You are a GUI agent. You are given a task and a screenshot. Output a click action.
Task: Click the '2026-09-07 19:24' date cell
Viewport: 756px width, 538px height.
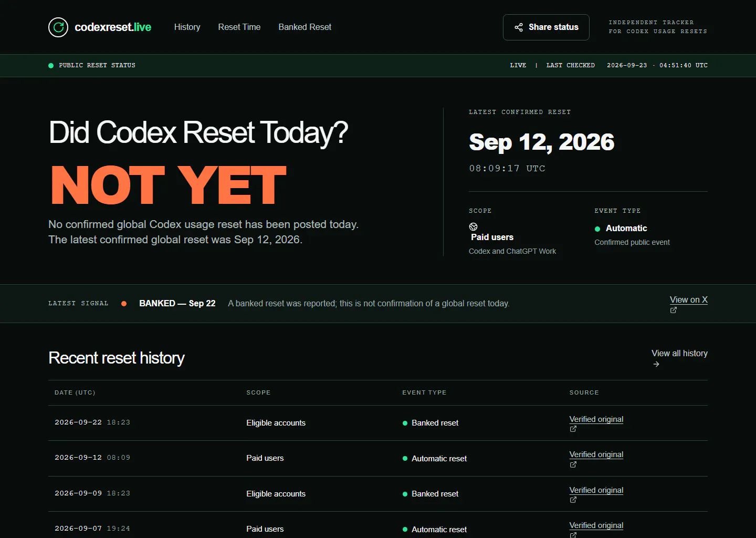tap(92, 529)
